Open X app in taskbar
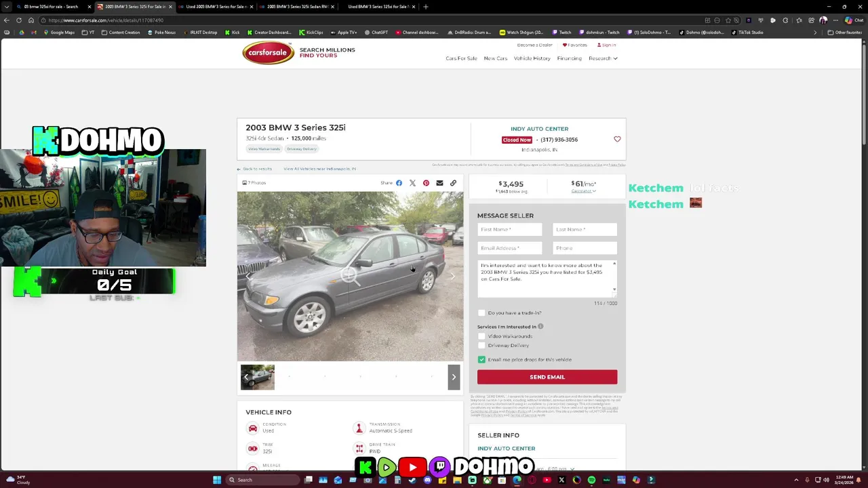Viewport: 868px width, 488px height. tap(561, 480)
